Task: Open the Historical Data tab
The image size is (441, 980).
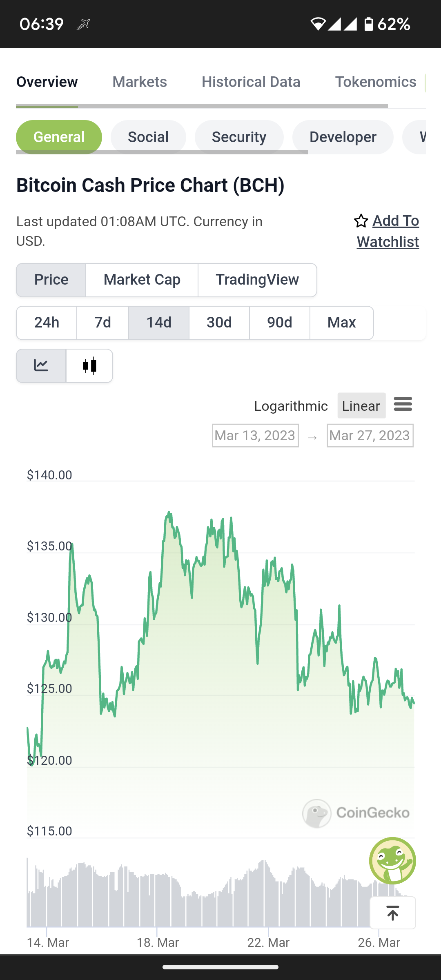Action: pos(251,82)
